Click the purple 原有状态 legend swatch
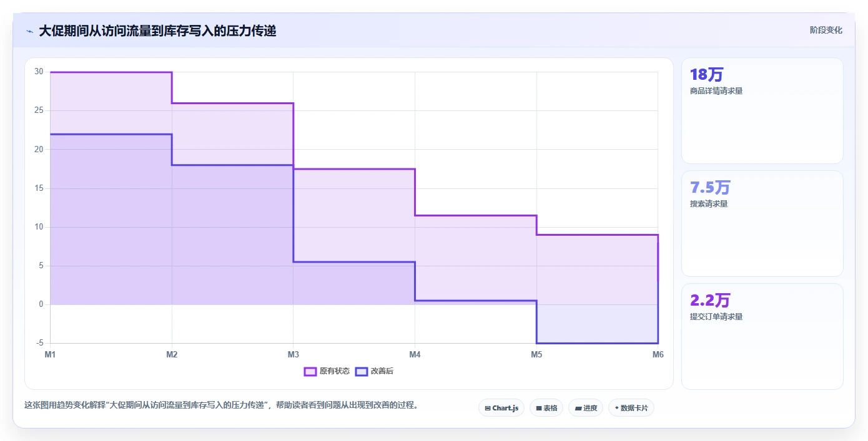Screen dimensions: 868x441 310,371
